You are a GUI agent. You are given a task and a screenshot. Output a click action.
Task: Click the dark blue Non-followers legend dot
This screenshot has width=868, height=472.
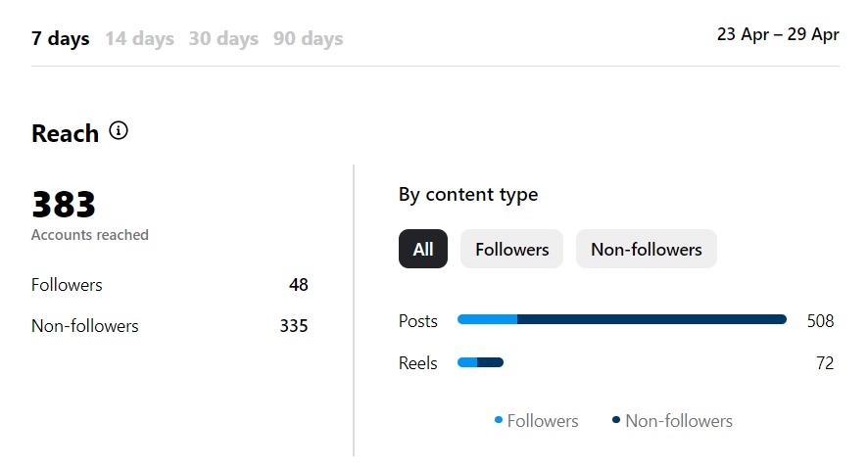click(x=615, y=420)
